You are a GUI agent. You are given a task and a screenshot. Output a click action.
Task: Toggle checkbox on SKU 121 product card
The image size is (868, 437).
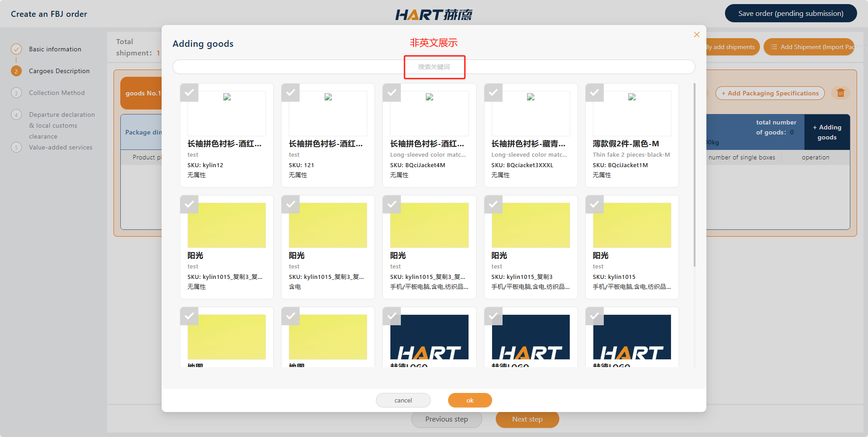coord(291,93)
